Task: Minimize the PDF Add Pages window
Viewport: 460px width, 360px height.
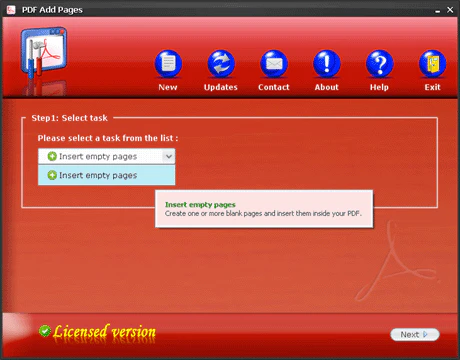Action: (437, 10)
